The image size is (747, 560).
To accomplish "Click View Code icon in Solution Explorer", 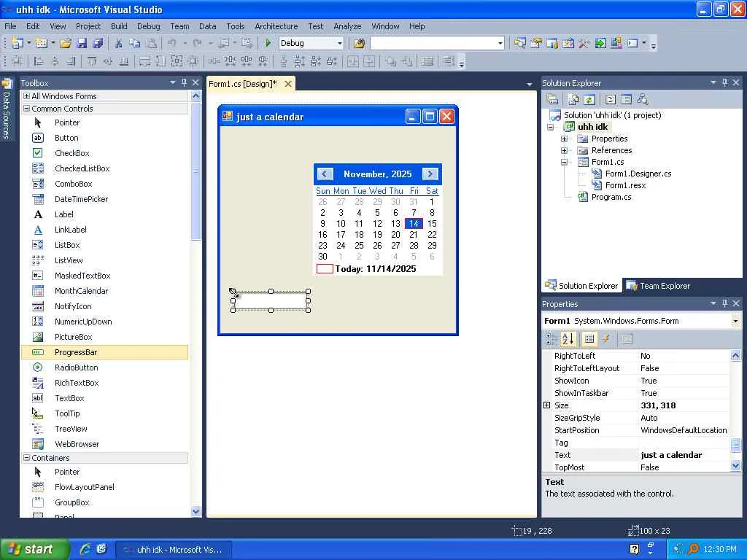I will 611,99.
